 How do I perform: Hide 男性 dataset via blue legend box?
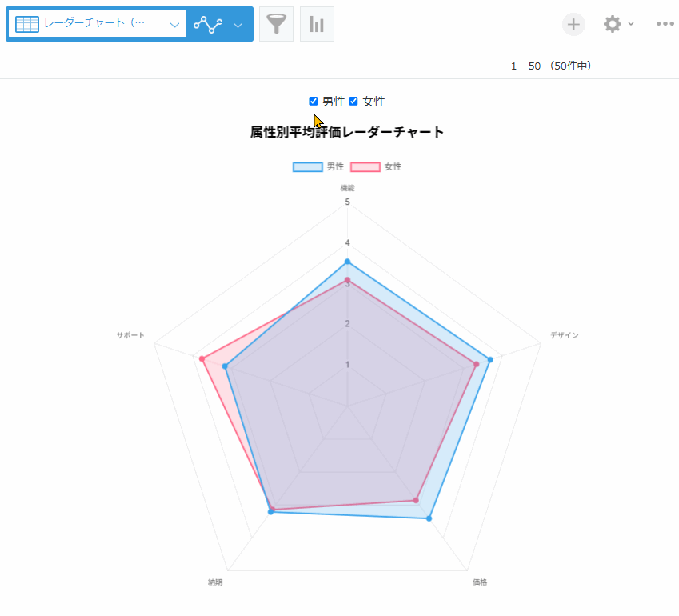(x=307, y=166)
